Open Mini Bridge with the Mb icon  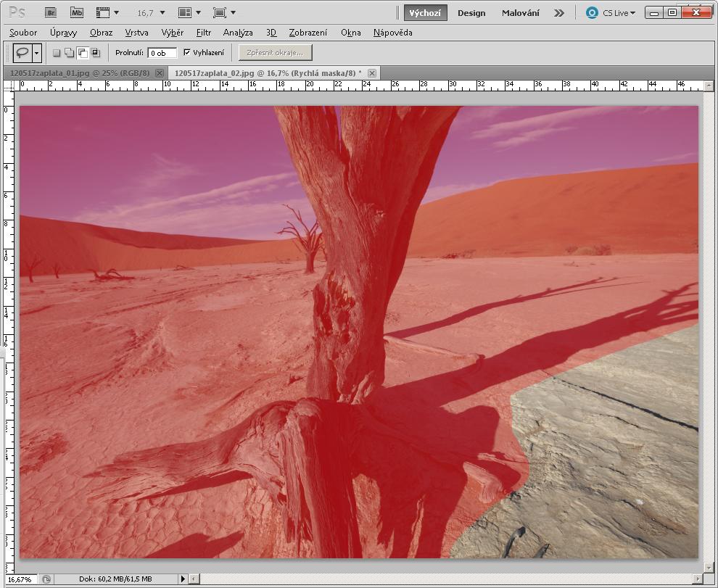(76, 12)
